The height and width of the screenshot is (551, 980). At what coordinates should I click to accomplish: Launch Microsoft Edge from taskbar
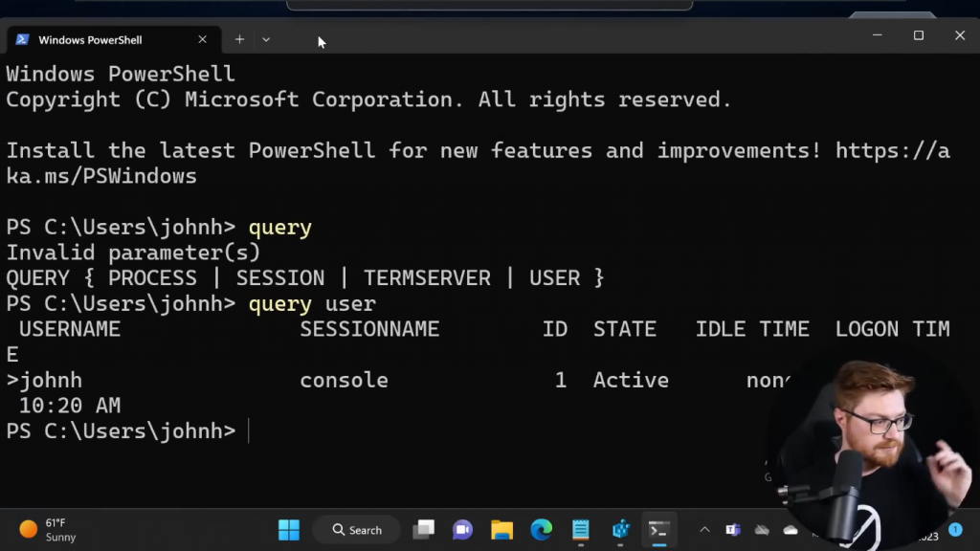tap(542, 530)
